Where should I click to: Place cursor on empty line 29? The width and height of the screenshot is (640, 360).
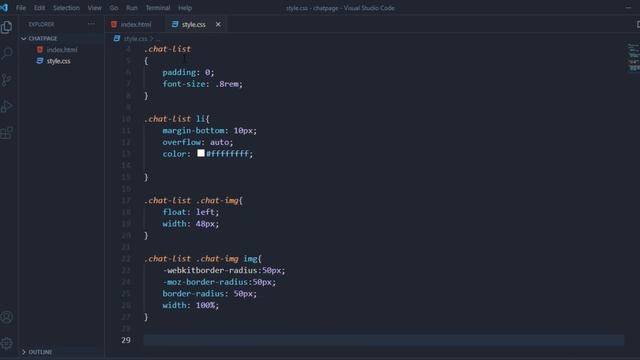coord(384,340)
